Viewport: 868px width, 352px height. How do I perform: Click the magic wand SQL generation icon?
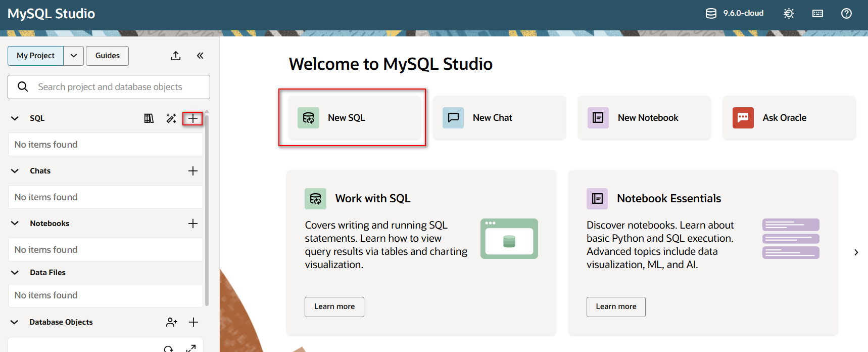click(171, 118)
